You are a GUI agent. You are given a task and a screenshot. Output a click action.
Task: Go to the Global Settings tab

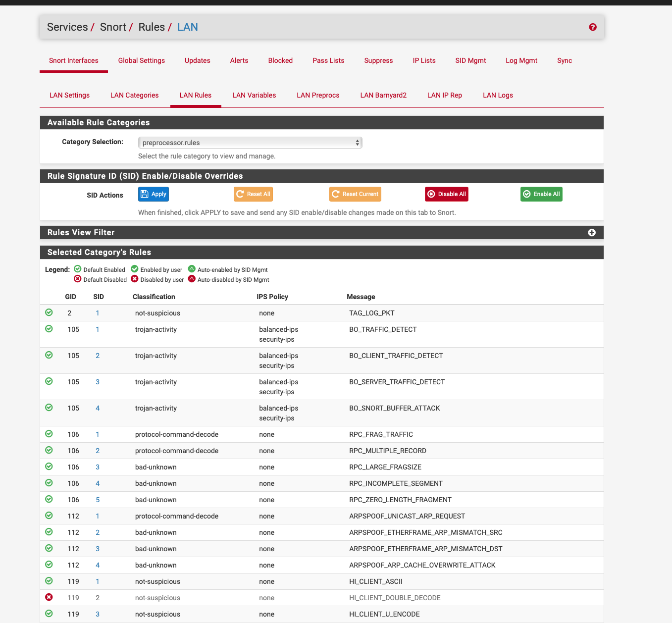coord(142,60)
